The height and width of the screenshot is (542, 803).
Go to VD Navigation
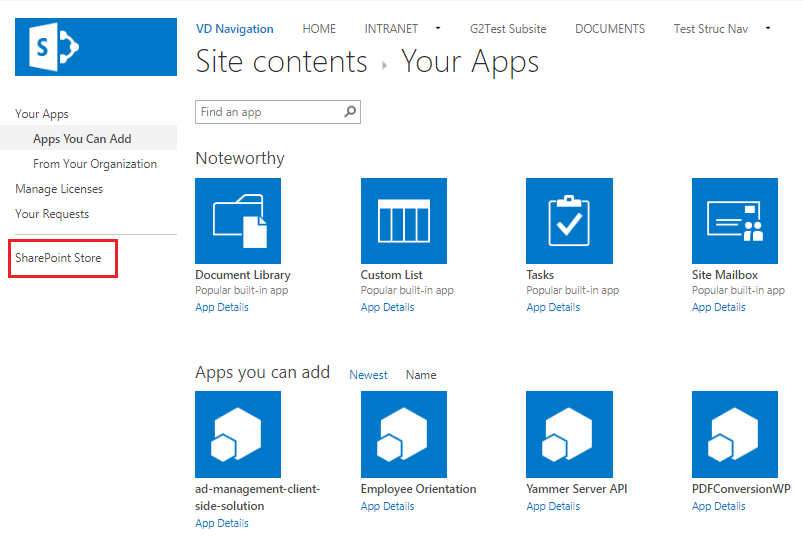(235, 29)
